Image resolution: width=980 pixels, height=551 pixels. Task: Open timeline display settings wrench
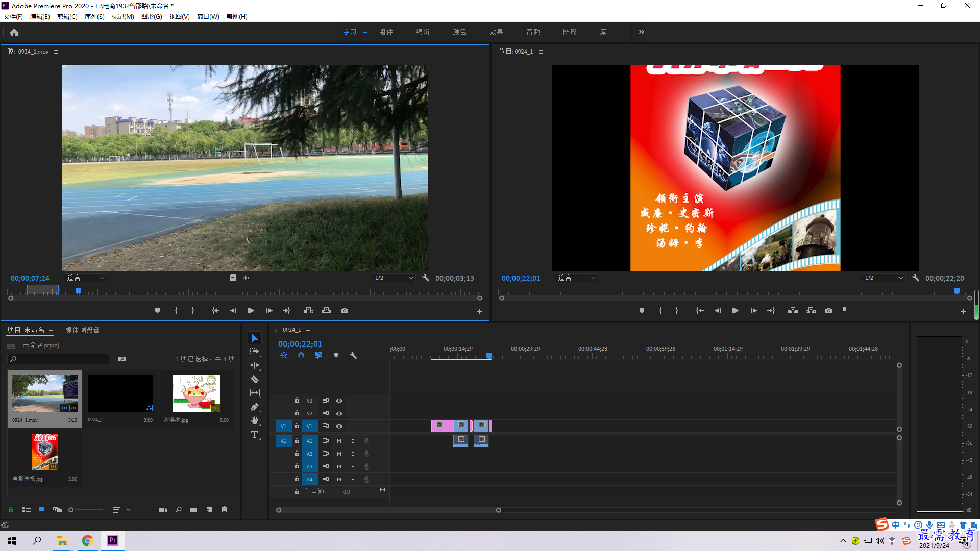pyautogui.click(x=353, y=355)
